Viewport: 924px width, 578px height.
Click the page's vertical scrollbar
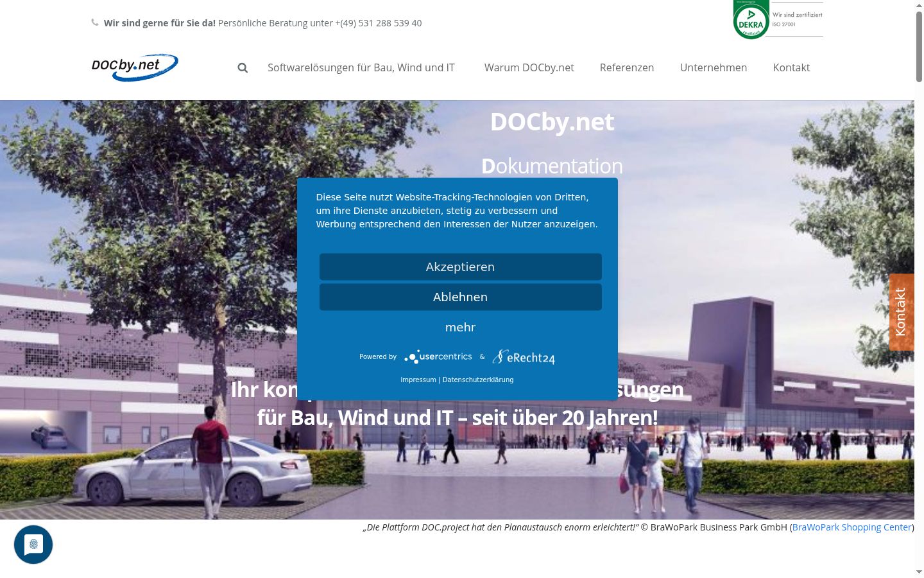coord(919,46)
